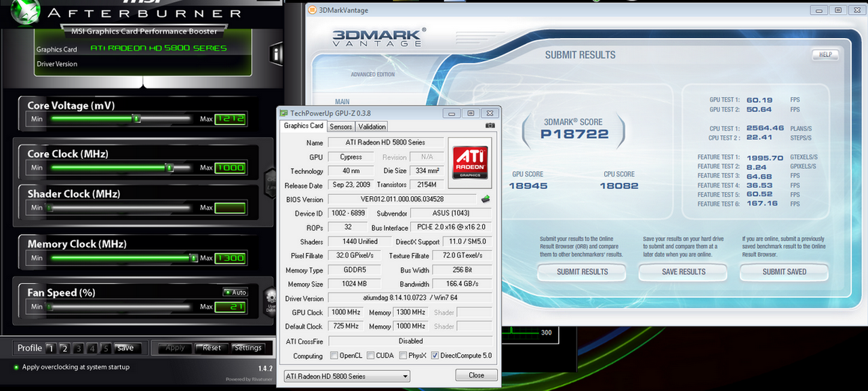Check the PhysX checkbox in GPU-Z
868x391 pixels.
(x=403, y=356)
